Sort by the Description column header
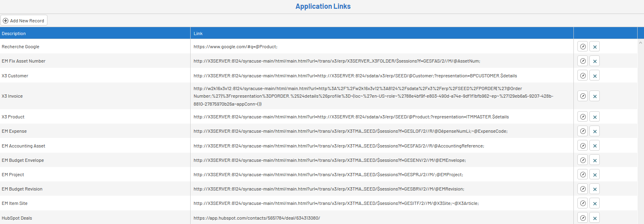The image size is (644, 224). click(x=14, y=33)
